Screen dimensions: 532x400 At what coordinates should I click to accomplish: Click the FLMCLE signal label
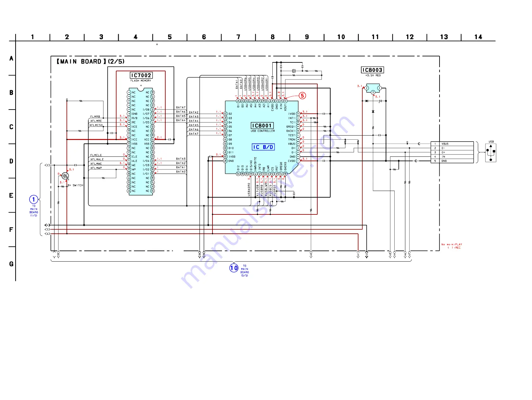pyautogui.click(x=96, y=155)
